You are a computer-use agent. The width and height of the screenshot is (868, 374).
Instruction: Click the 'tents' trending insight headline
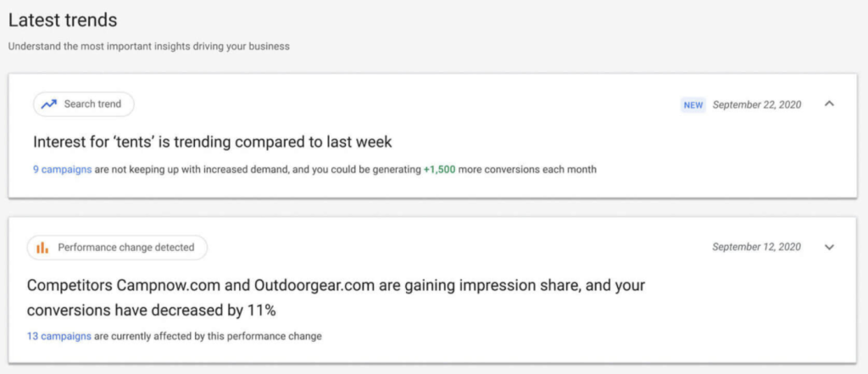(x=213, y=142)
